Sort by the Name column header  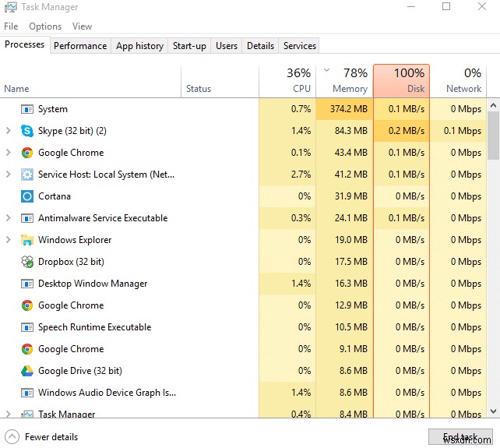click(90, 81)
